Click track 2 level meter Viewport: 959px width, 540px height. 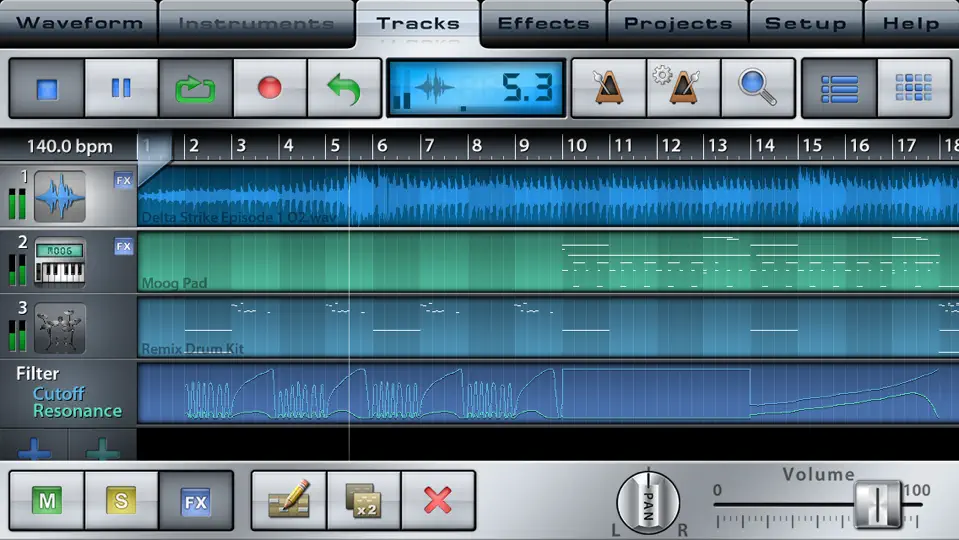point(17,270)
